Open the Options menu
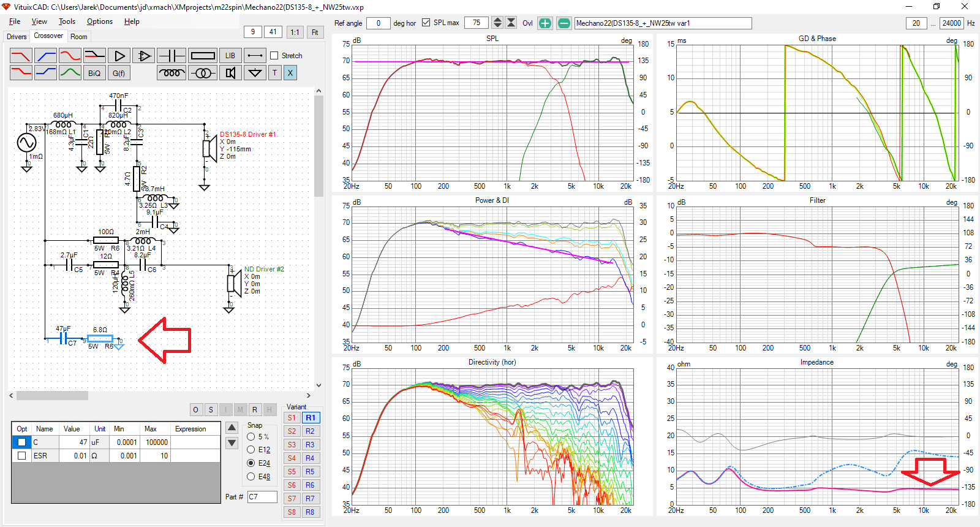980x527 pixels. tap(99, 21)
